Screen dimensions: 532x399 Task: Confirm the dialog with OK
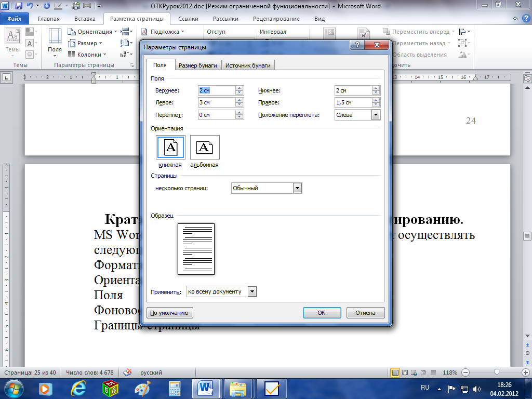[322, 313]
